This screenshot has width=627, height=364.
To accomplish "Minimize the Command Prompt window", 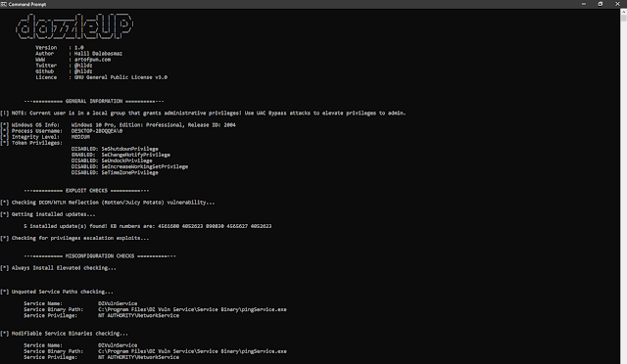I will [x=584, y=4].
